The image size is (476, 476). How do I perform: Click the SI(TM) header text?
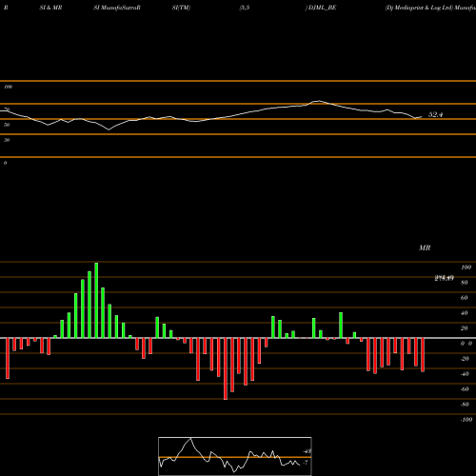pos(181,8)
